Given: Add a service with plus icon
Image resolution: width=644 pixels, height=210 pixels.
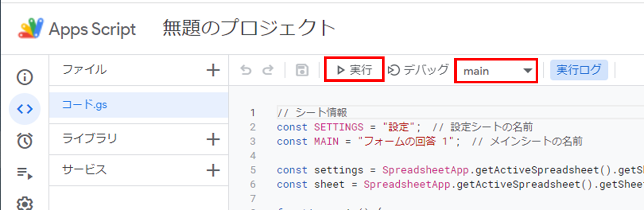Looking at the screenshot, I should 213,170.
